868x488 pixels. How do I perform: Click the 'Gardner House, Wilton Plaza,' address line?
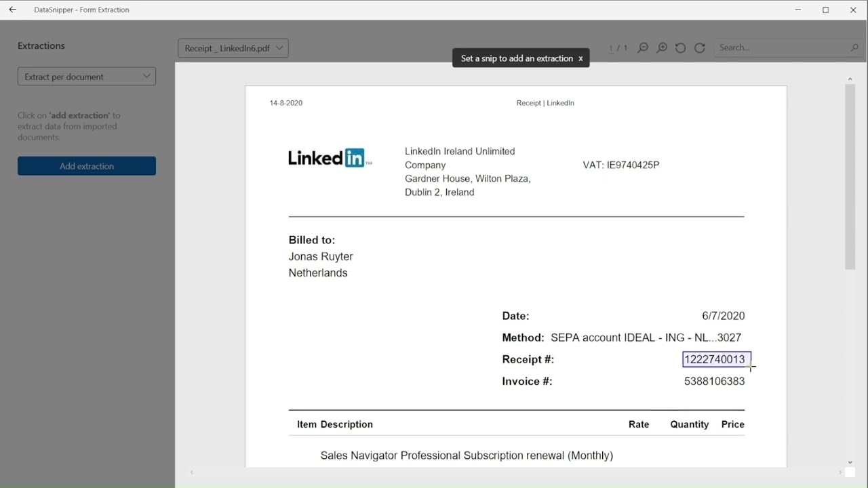(x=468, y=178)
